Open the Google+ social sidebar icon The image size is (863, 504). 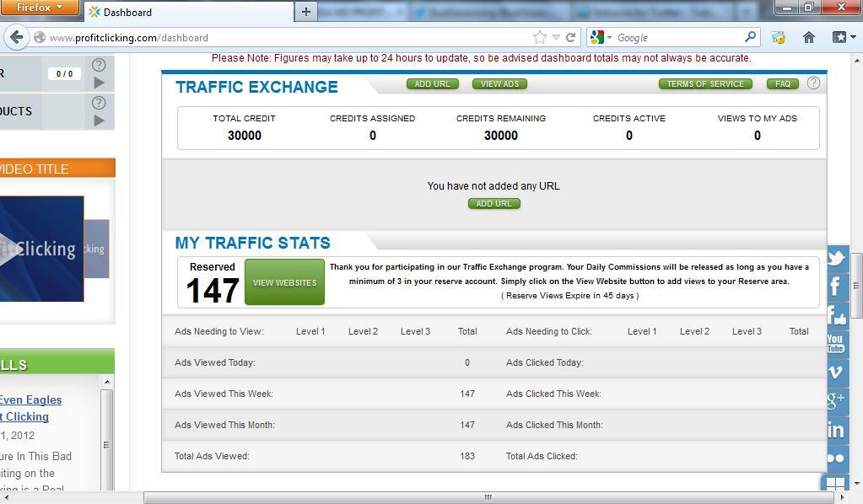835,400
